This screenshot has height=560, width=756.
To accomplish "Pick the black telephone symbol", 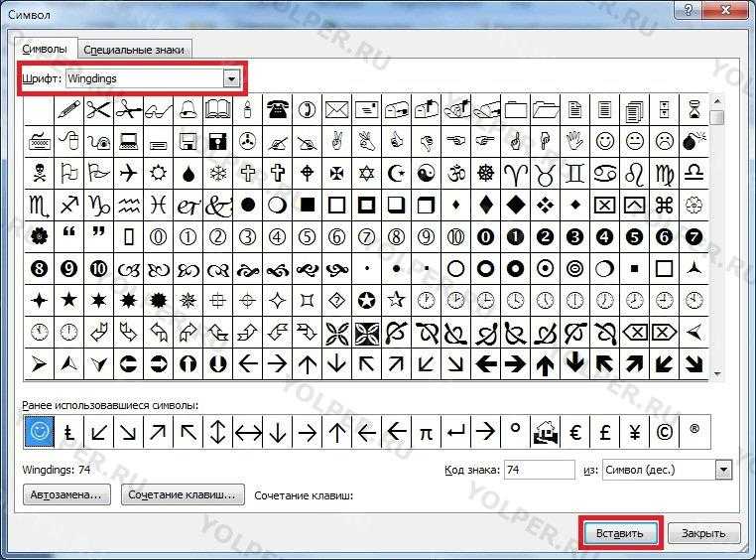I will pyautogui.click(x=277, y=109).
